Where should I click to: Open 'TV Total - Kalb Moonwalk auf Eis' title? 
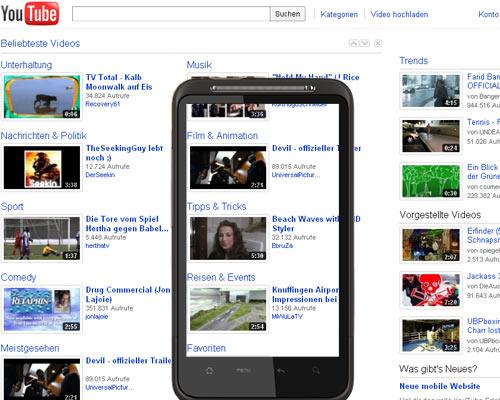coord(119,82)
